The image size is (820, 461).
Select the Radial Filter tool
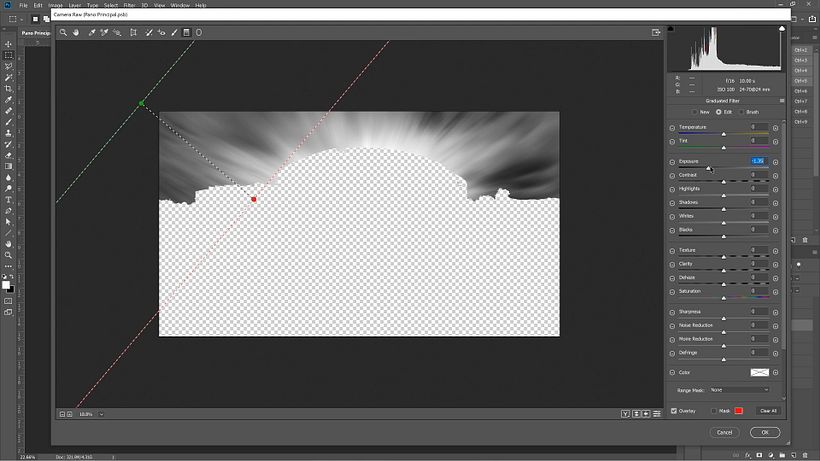(x=199, y=32)
